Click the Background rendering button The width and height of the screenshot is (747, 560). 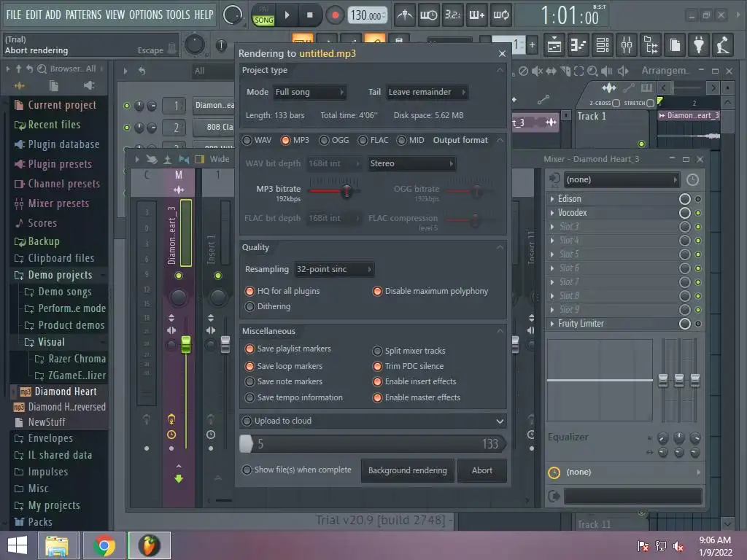pos(407,470)
